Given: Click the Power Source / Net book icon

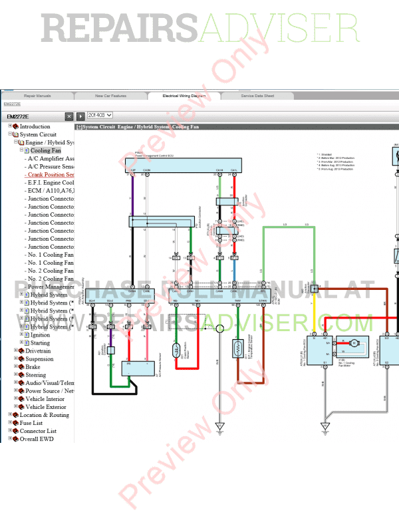Looking at the screenshot, I should 21,391.
